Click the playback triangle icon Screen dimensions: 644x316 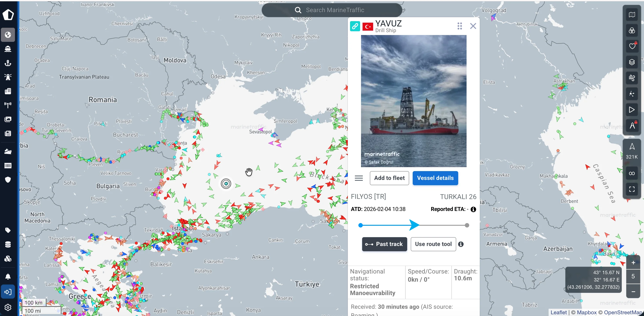tap(632, 110)
